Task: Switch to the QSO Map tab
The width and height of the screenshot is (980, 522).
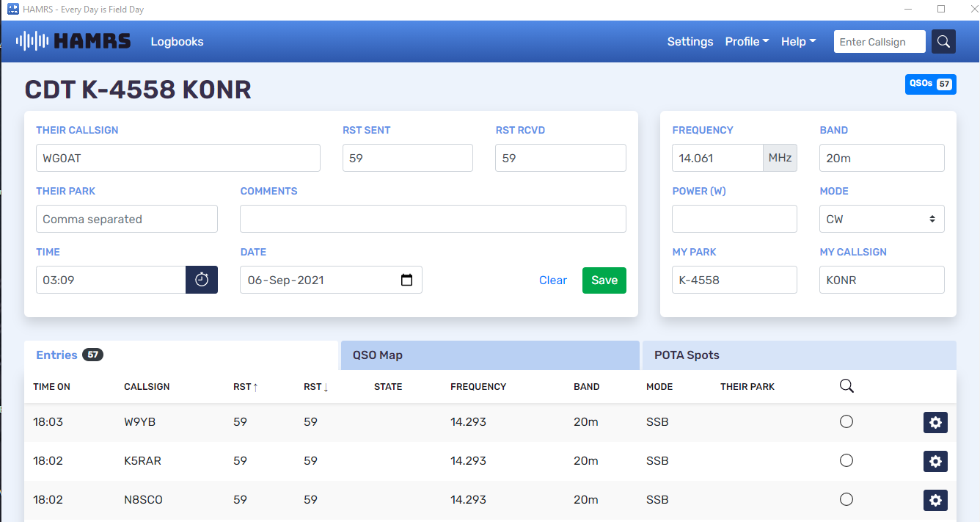Action: 489,355
